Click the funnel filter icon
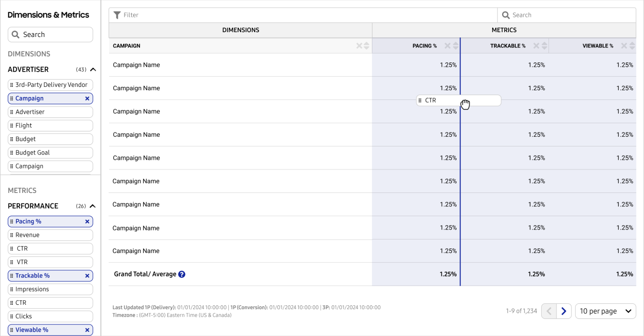The height and width of the screenshot is (336, 644). pos(117,15)
